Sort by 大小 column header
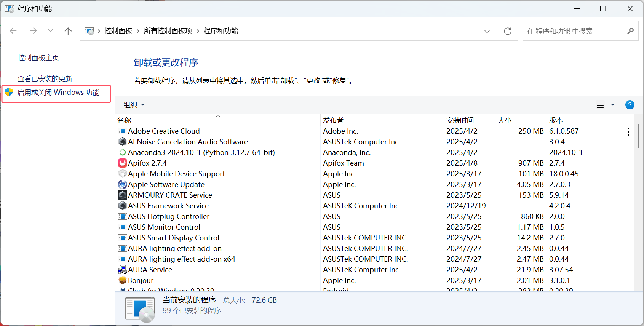 [521, 120]
